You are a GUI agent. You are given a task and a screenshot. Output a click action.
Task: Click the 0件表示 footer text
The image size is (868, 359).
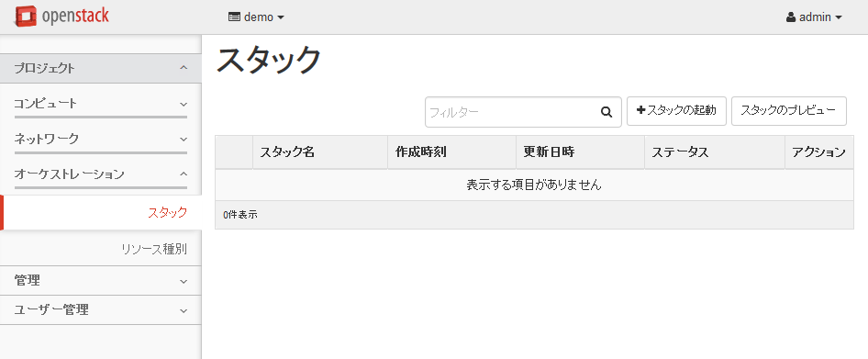pyautogui.click(x=240, y=215)
